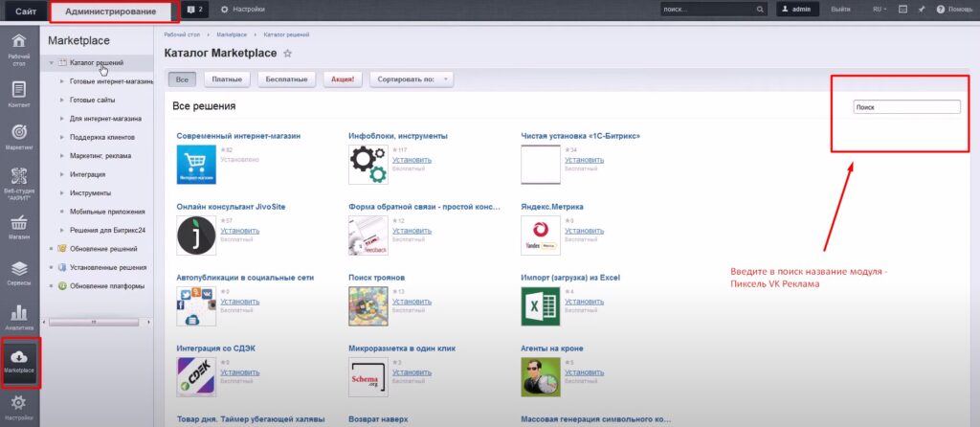Click Установить link for Онлайн консультант JivoSite
Viewport: 980px width, 427px height.
[239, 231]
